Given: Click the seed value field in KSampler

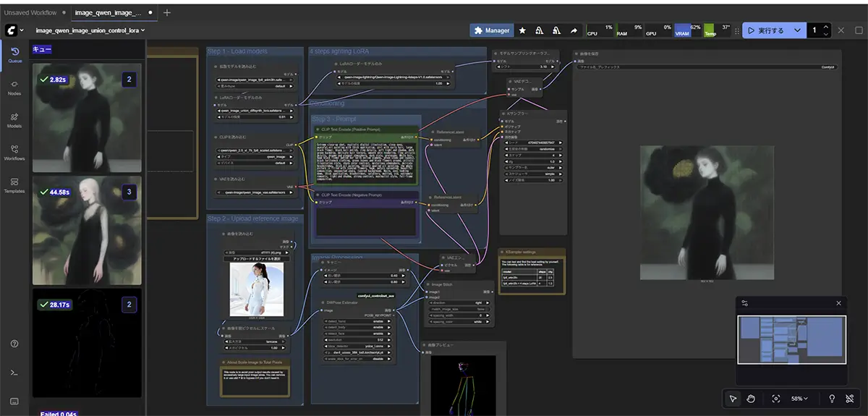Looking at the screenshot, I should click(534, 143).
